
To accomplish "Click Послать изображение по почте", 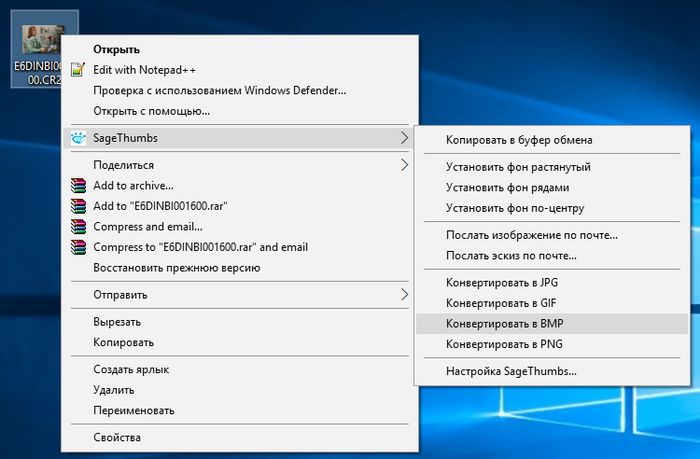I will click(531, 235).
